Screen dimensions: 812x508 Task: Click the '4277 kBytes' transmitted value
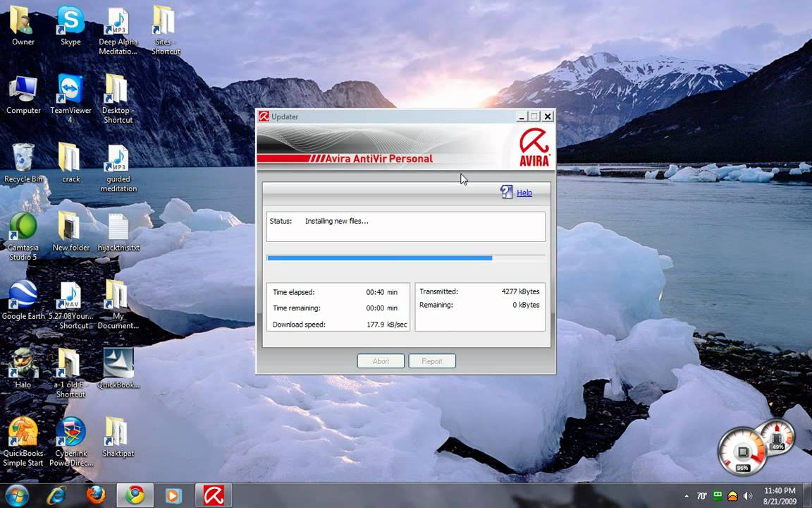click(x=520, y=292)
